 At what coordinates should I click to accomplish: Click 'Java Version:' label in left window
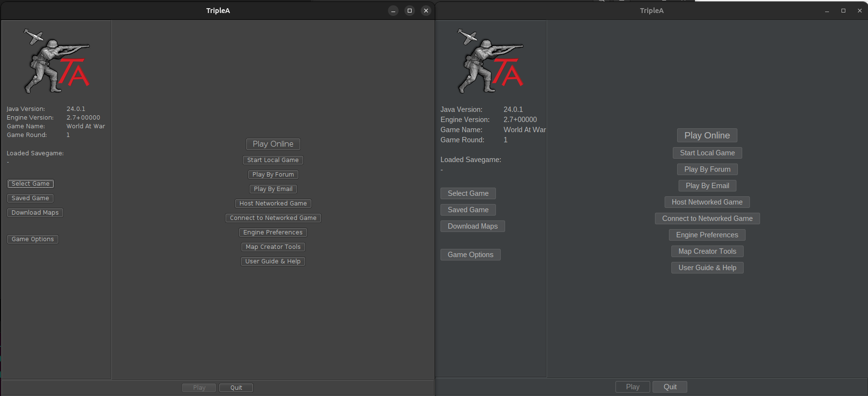[x=26, y=109]
